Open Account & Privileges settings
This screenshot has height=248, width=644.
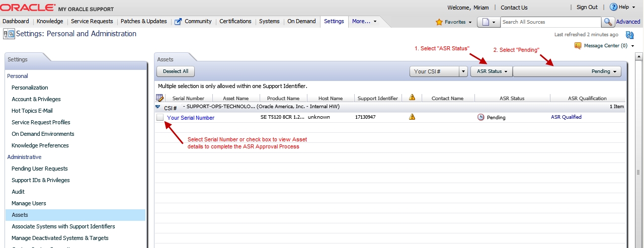36,99
